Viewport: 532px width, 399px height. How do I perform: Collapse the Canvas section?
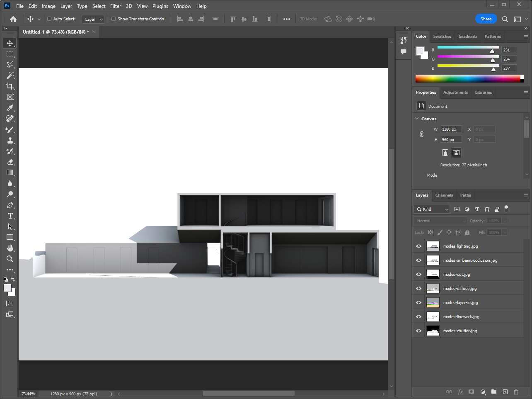click(417, 119)
